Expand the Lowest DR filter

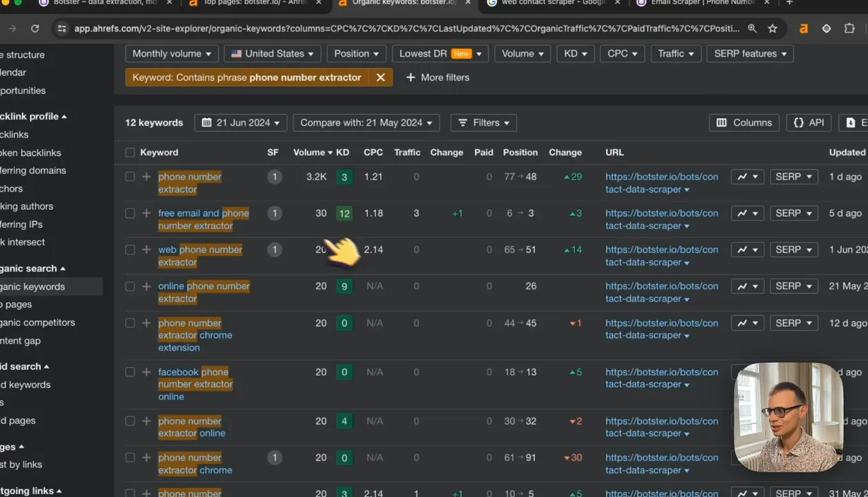440,54
